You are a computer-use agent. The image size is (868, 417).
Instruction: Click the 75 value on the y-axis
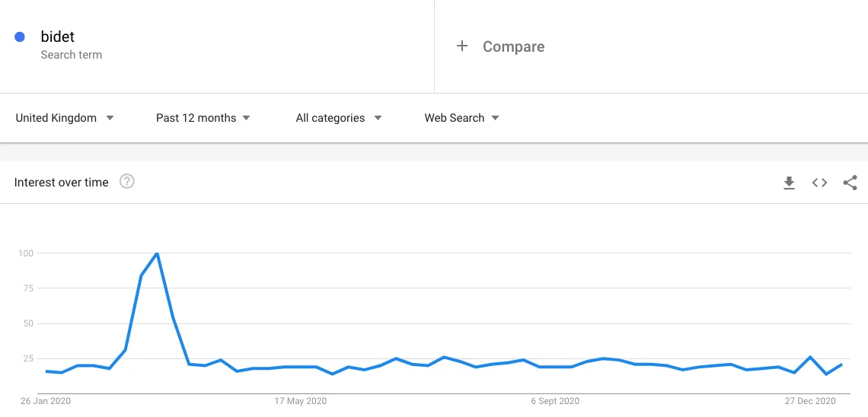click(x=27, y=288)
